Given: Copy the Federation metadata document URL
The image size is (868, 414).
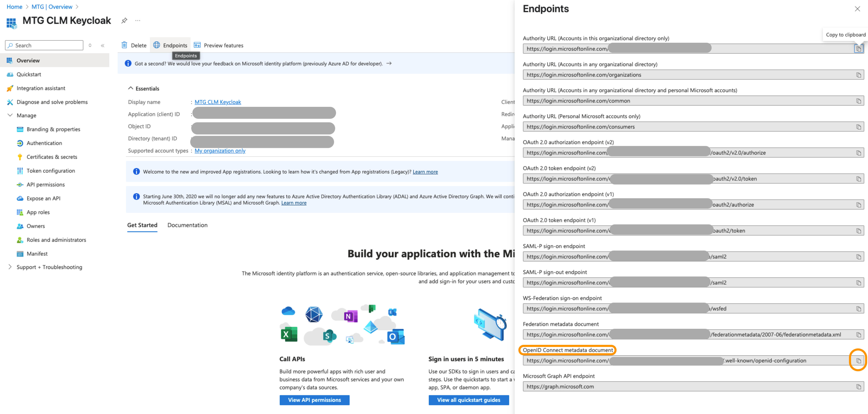Looking at the screenshot, I should tap(858, 334).
